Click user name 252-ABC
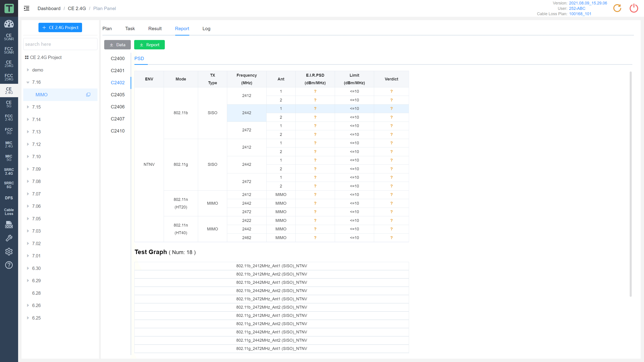 [x=577, y=8]
